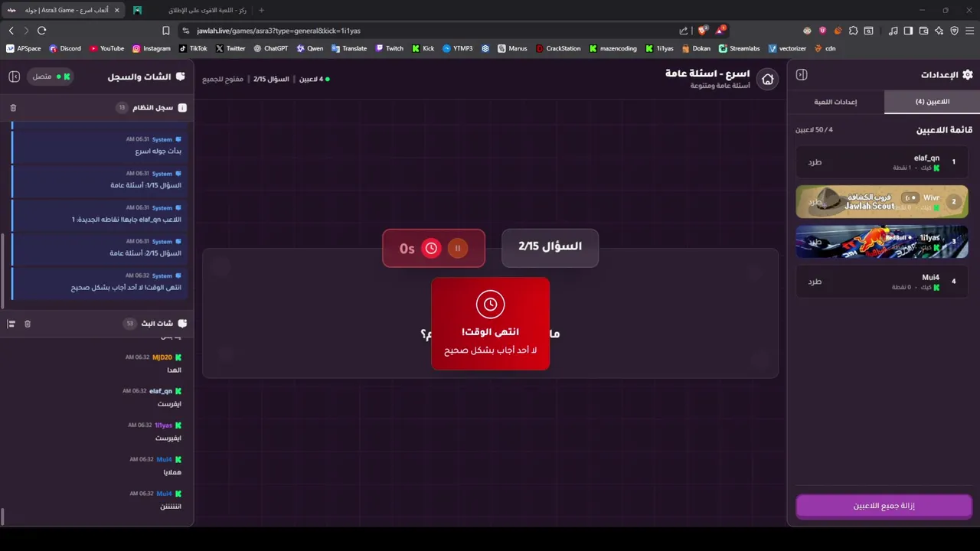
Task: Click the سجل النظام section header
Action: tap(96, 108)
